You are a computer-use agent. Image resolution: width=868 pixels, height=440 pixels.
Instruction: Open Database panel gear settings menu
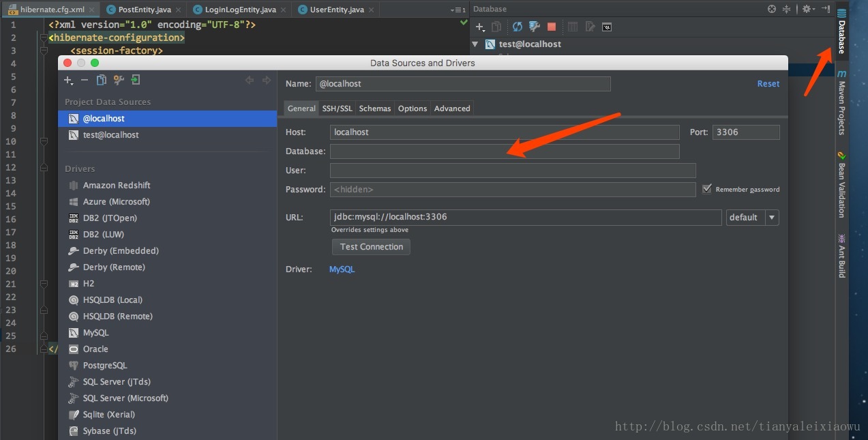pos(808,9)
